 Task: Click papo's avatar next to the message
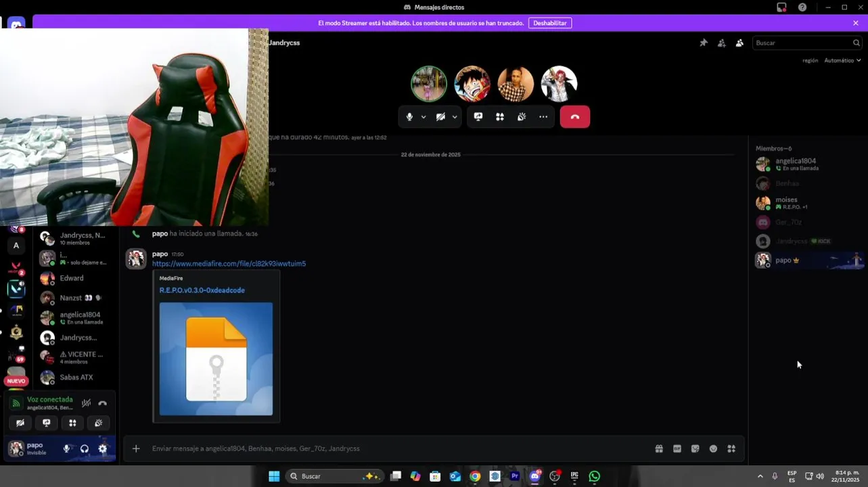[x=136, y=259]
